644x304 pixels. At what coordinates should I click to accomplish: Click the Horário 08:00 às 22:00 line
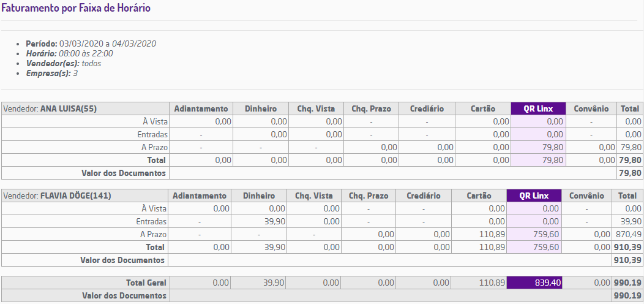pos(69,53)
